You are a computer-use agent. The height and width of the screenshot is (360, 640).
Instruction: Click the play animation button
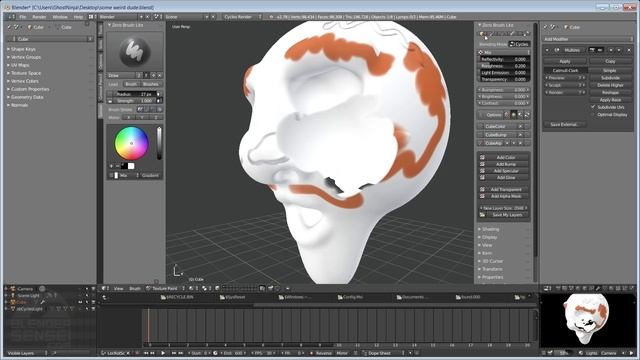[x=163, y=353]
